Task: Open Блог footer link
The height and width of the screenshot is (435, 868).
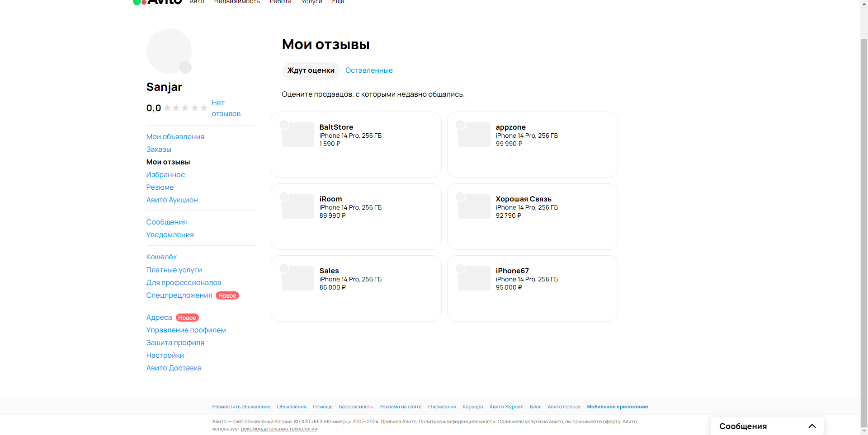Action: [535, 407]
